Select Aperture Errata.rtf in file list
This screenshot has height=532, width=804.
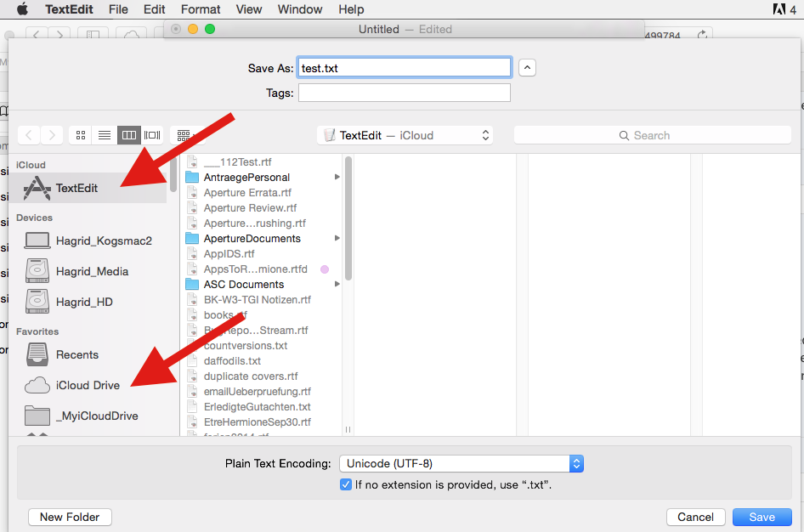click(247, 193)
